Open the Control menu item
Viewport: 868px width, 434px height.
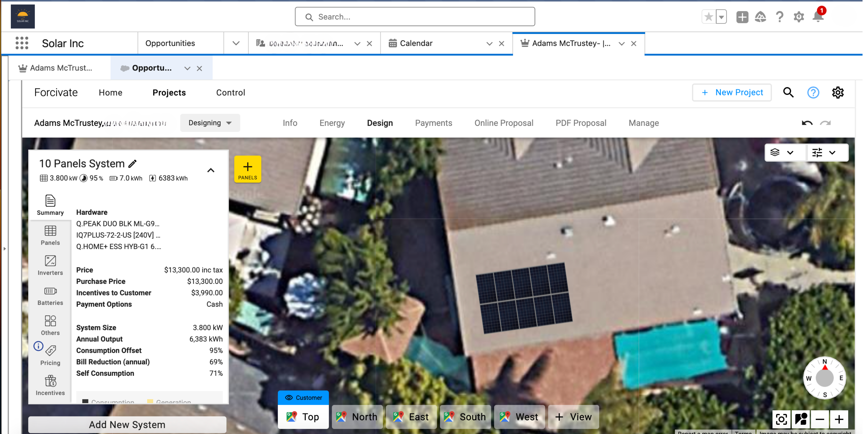coord(231,92)
